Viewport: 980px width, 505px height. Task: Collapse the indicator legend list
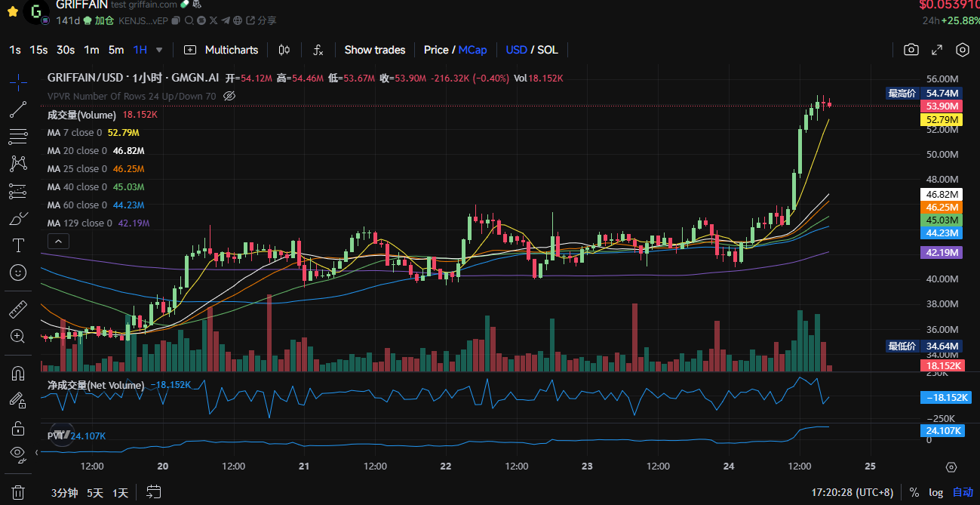point(59,242)
